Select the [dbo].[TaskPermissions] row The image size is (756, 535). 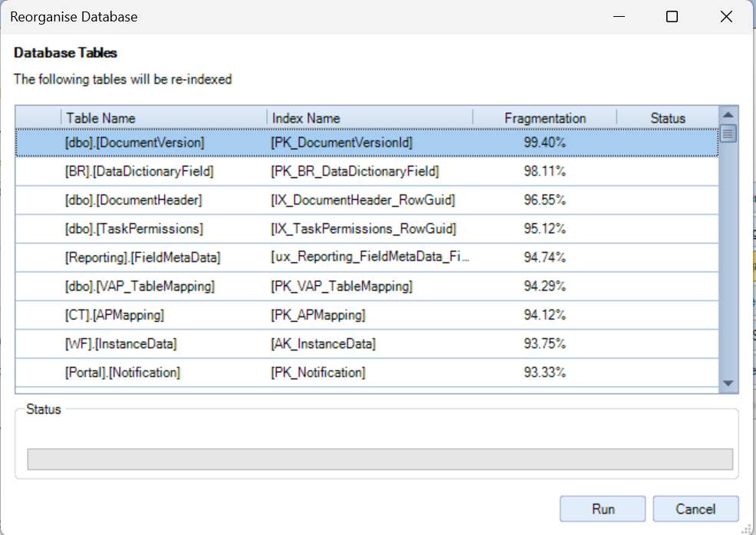134,229
